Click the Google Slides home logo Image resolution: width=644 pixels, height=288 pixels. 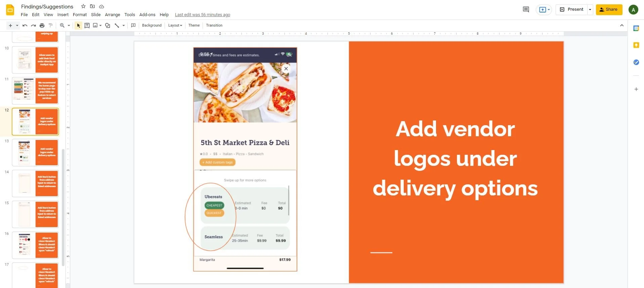pyautogui.click(x=10, y=10)
